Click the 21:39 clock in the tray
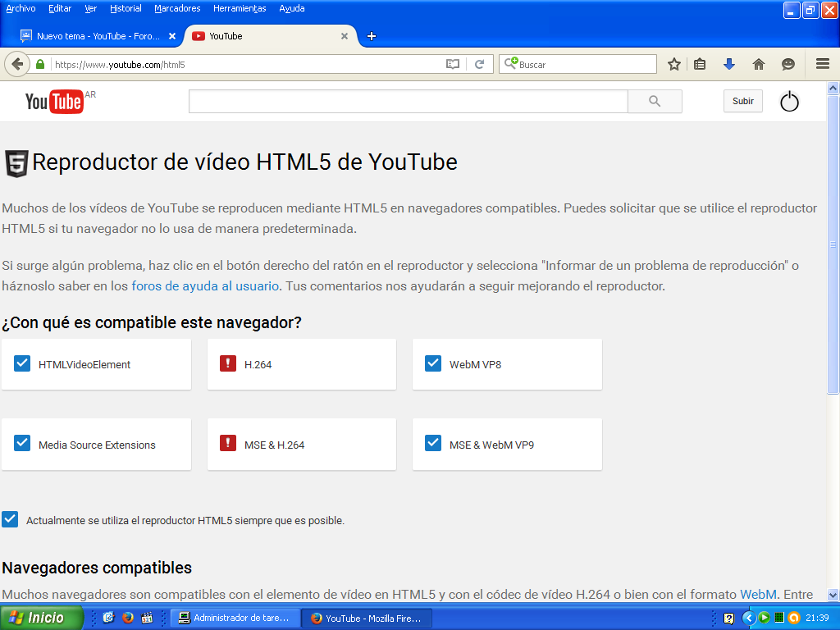Screen dimensions: 840x630 click(817, 619)
